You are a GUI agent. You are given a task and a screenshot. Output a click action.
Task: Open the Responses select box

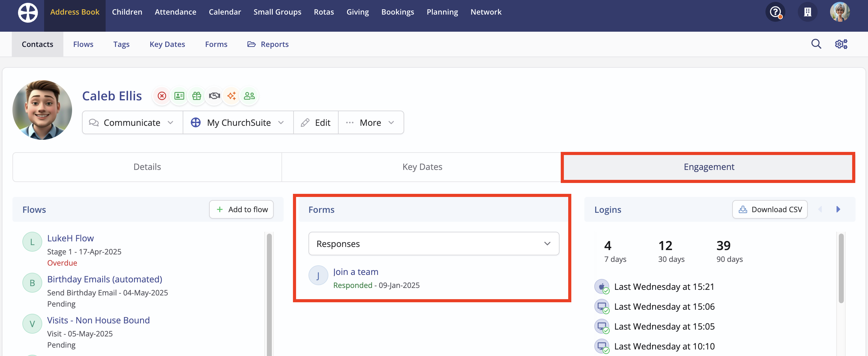click(434, 244)
